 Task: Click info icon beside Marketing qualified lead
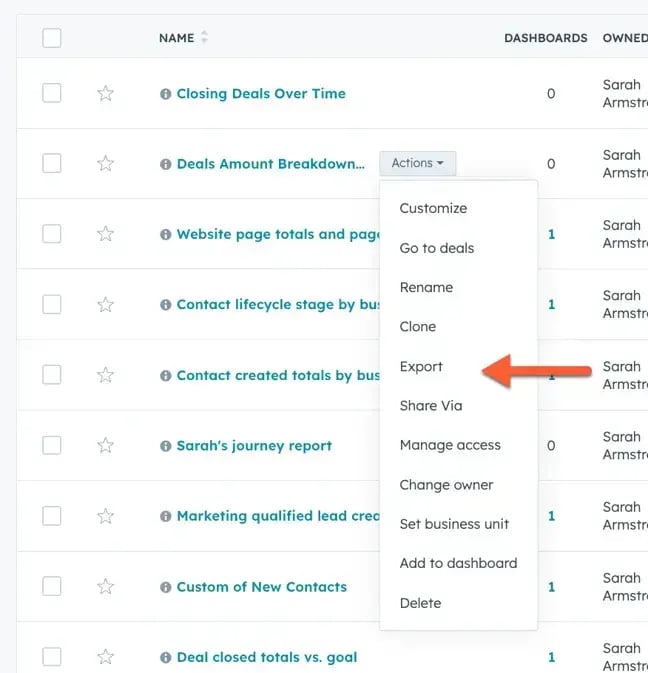[166, 516]
